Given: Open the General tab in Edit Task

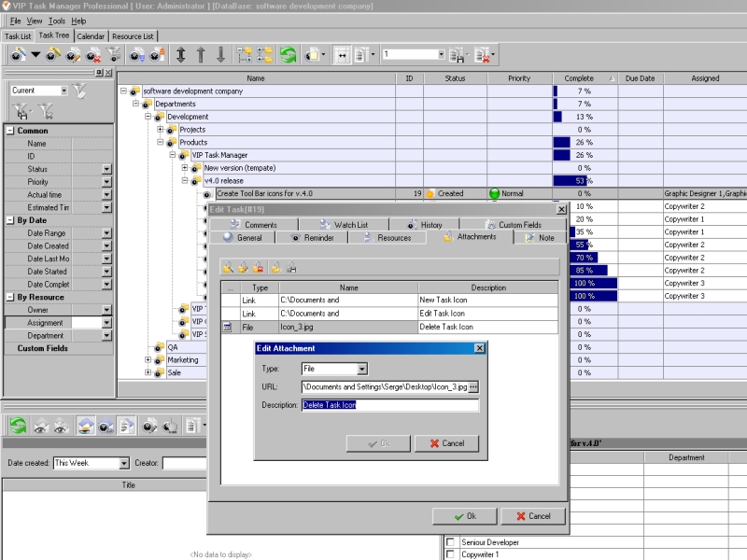Looking at the screenshot, I should pyautogui.click(x=243, y=238).
